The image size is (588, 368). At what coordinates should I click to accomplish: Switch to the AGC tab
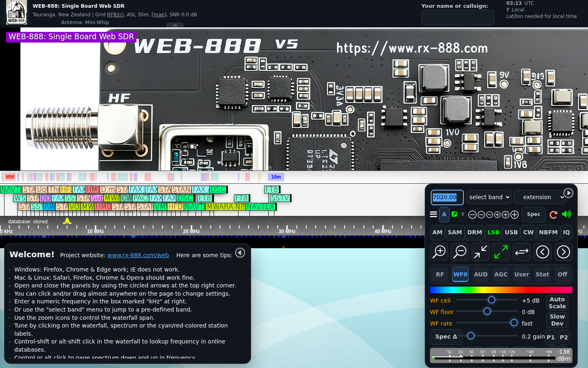click(x=501, y=274)
